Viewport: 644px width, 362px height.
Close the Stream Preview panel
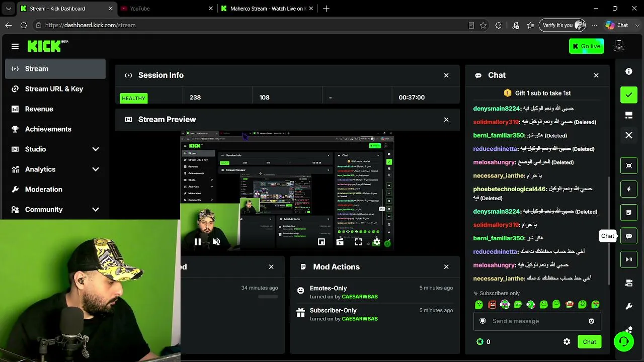pyautogui.click(x=446, y=120)
